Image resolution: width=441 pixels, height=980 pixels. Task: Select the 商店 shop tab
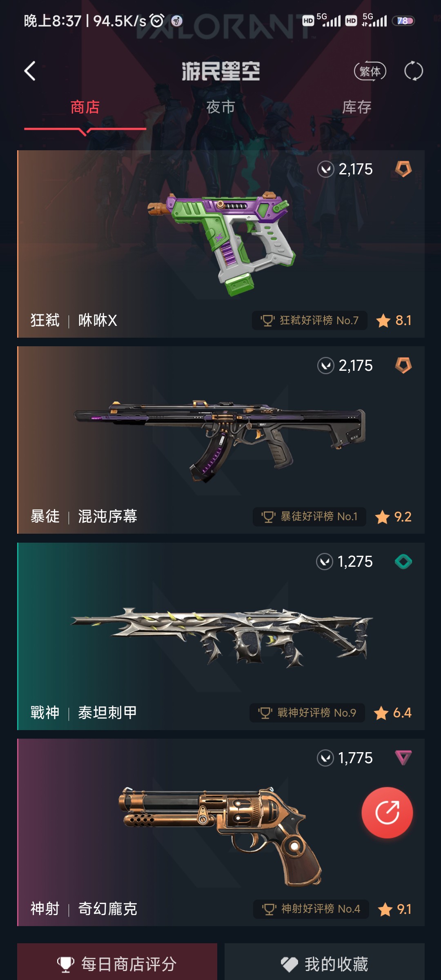pos(85,107)
